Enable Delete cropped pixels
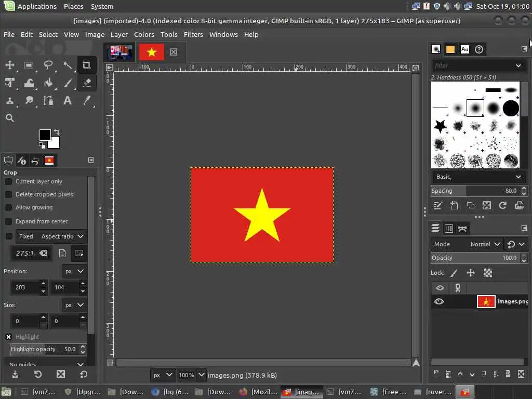Viewport: 532px width, 399px height. click(x=9, y=194)
